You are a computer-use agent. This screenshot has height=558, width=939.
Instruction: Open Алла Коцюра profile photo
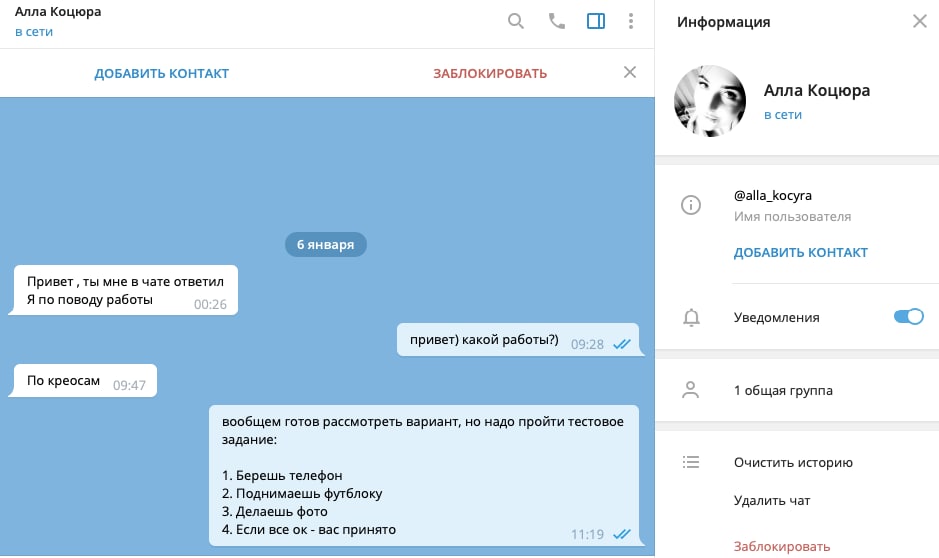[x=710, y=101]
